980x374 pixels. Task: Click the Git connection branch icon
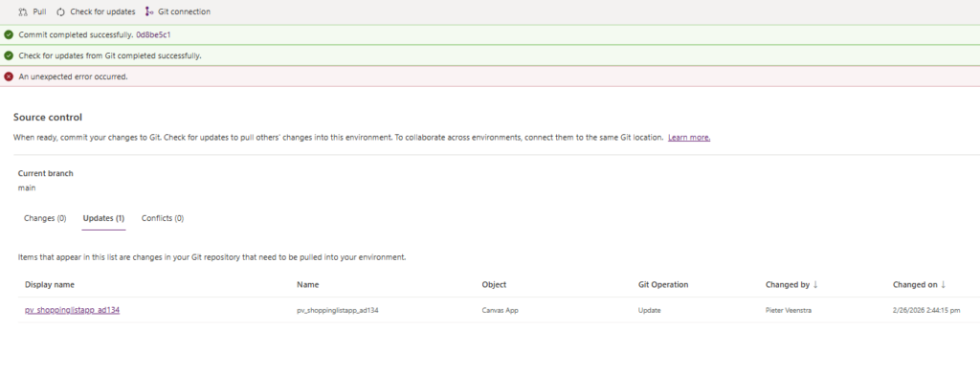click(148, 11)
